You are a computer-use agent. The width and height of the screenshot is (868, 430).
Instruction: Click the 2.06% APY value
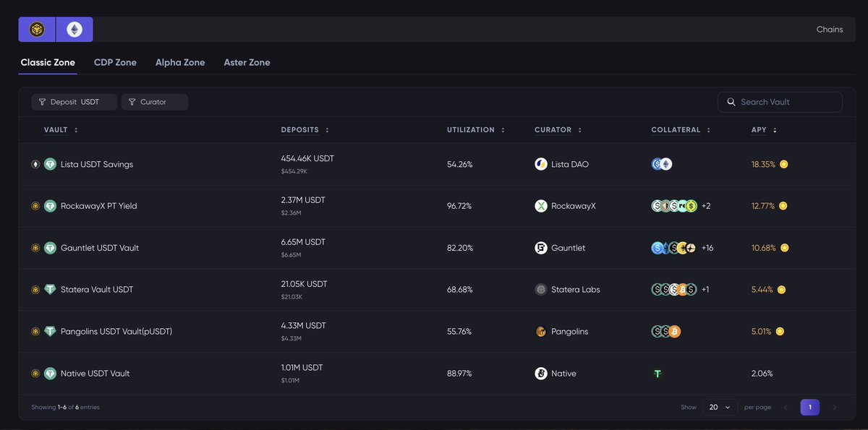coord(762,374)
